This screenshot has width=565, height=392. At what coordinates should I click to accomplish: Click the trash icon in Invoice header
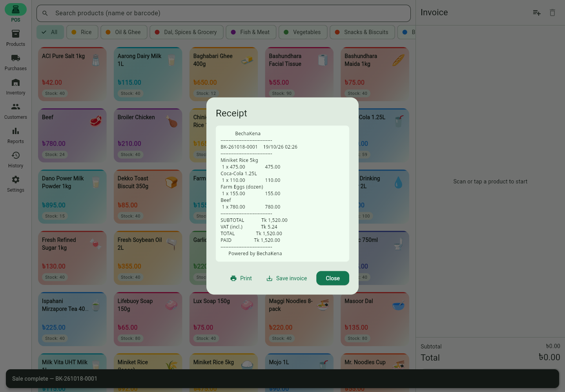click(552, 13)
